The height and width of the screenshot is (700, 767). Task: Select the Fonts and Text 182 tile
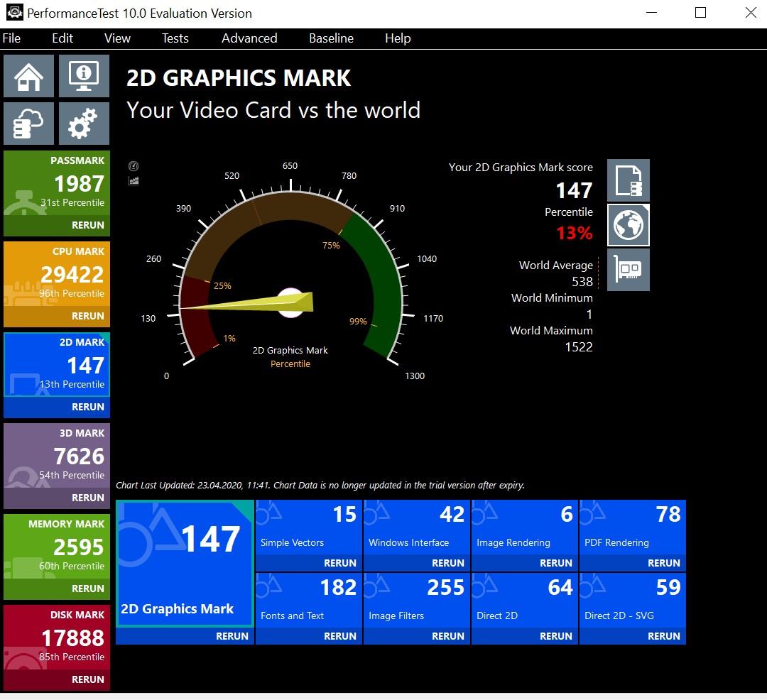(x=309, y=601)
